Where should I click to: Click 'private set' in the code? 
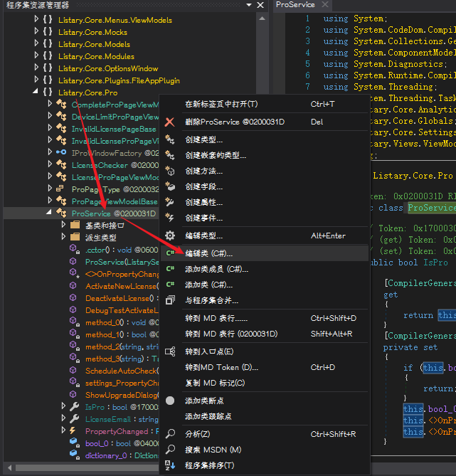(x=410, y=347)
